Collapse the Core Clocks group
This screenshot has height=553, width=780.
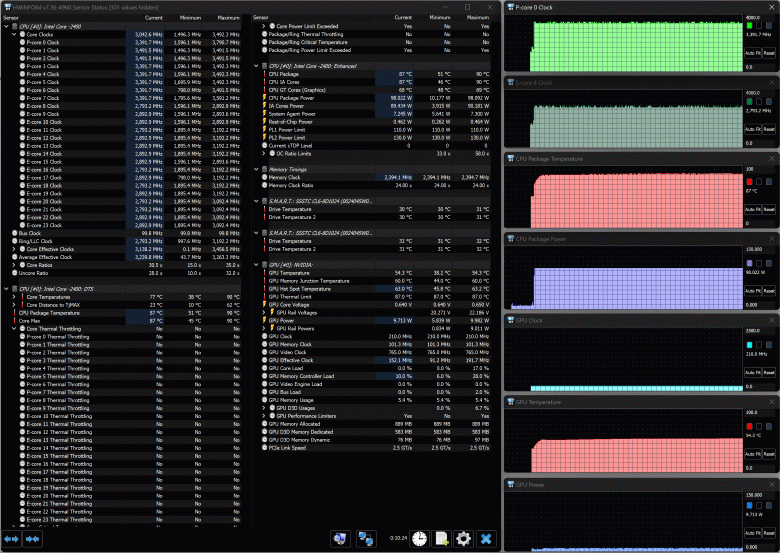point(14,34)
